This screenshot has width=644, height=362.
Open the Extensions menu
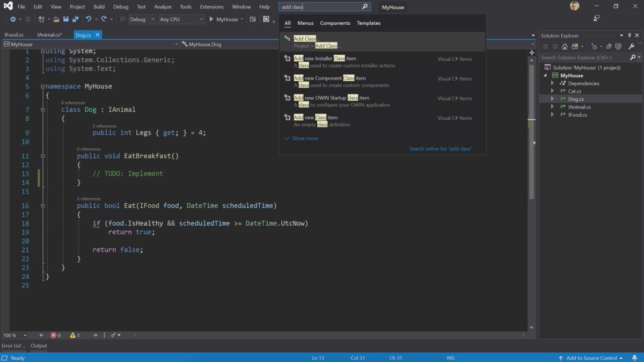point(211,7)
